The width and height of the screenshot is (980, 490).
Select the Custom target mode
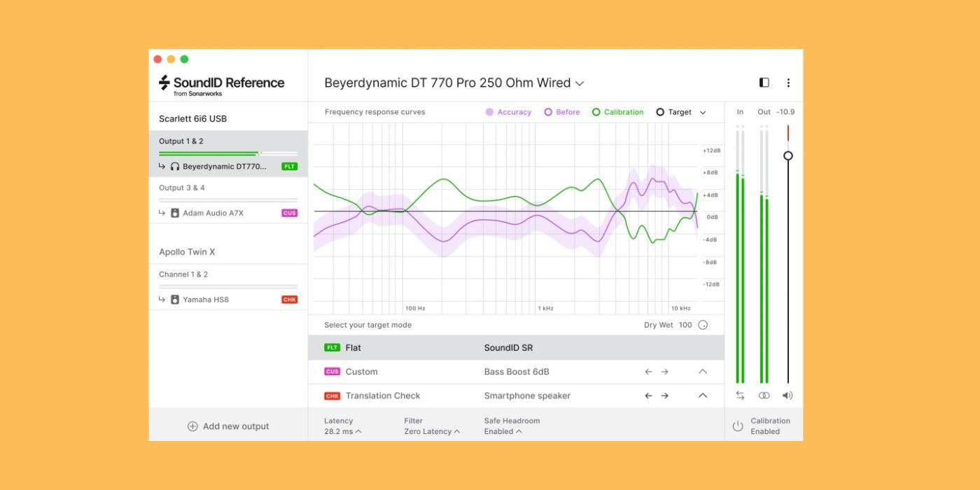click(x=361, y=372)
